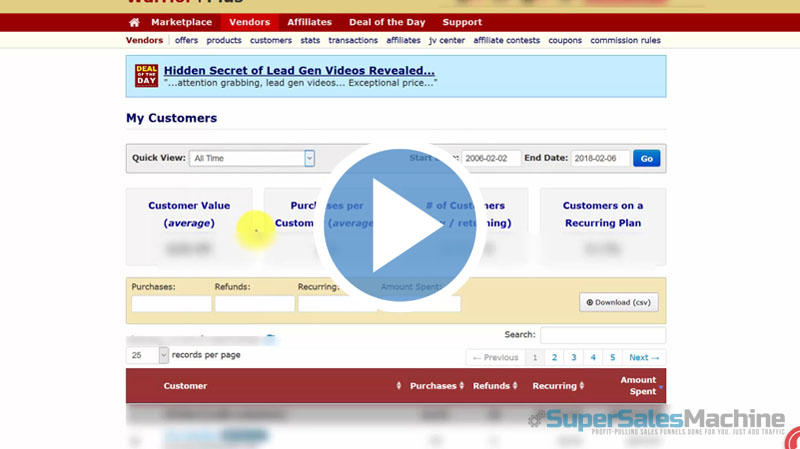Go to the transactions sub-navigation link
Screen dimensions: 800x449
click(353, 41)
